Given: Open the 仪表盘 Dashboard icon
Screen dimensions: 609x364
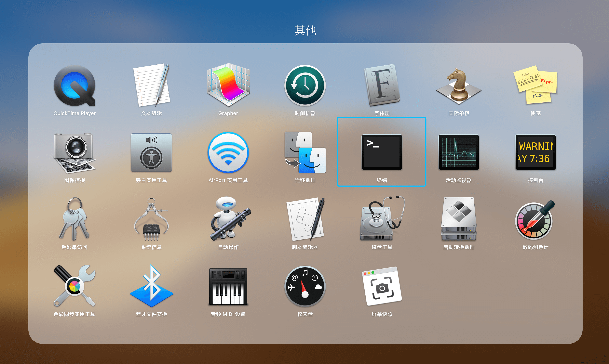Looking at the screenshot, I should coord(305,286).
